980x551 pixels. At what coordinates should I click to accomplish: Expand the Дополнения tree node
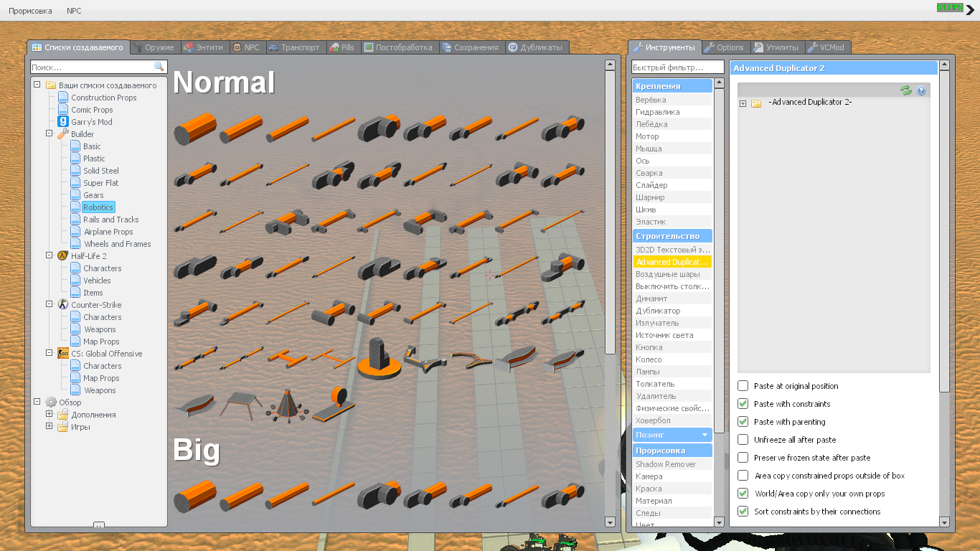pyautogui.click(x=50, y=415)
